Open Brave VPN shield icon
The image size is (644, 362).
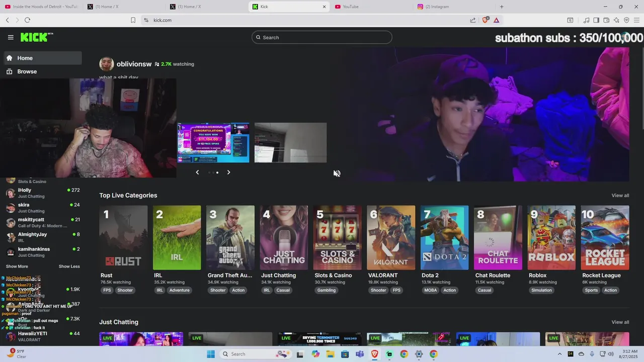pos(626,20)
